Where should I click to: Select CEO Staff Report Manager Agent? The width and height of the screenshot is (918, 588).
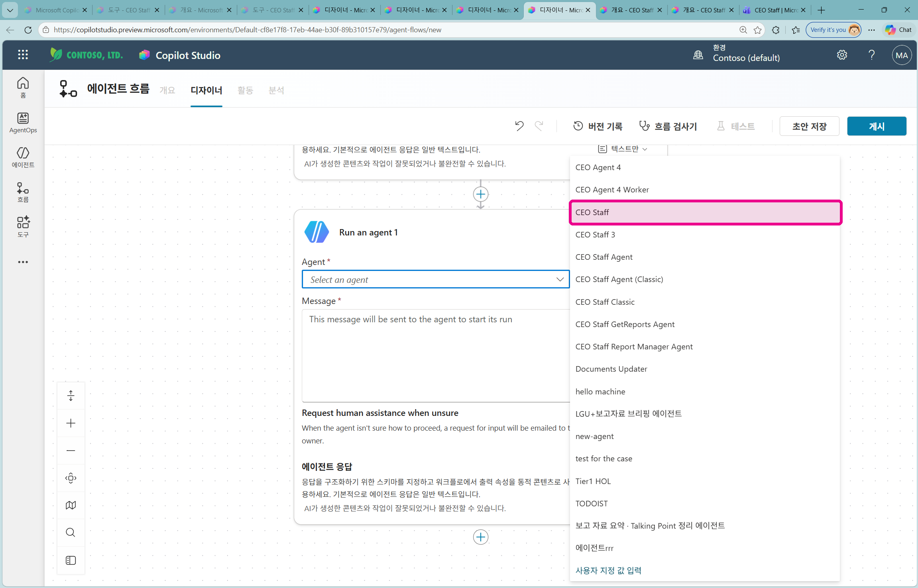[x=705, y=347]
